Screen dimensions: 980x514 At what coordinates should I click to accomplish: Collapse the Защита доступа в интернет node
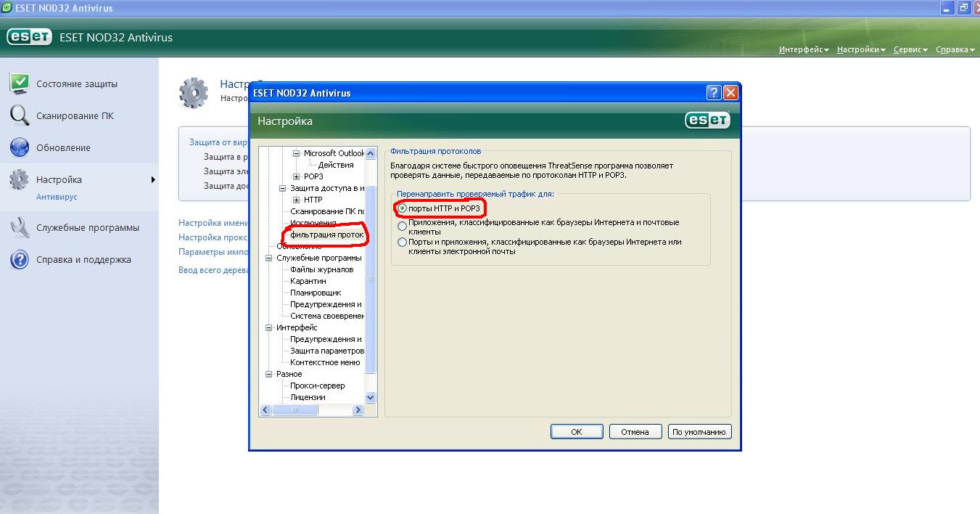[x=284, y=188]
